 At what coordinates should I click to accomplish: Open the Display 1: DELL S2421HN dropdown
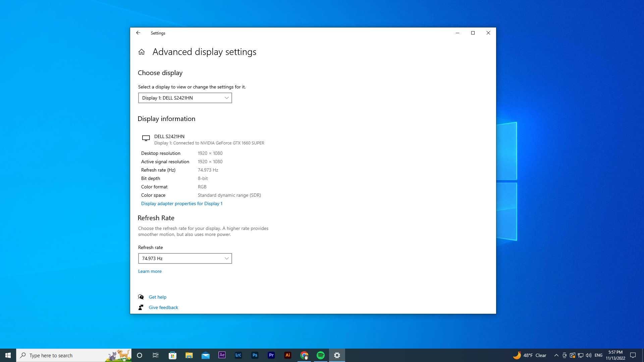(185, 98)
